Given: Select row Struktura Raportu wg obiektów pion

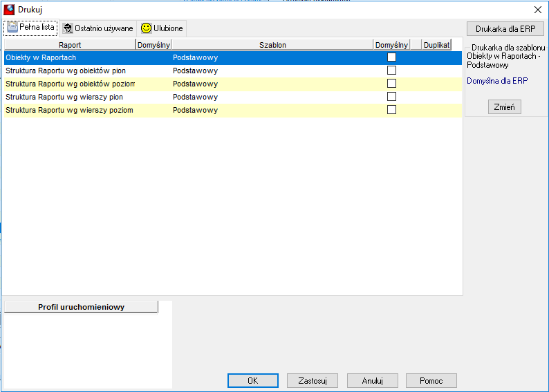Looking at the screenshot, I should 233,71.
